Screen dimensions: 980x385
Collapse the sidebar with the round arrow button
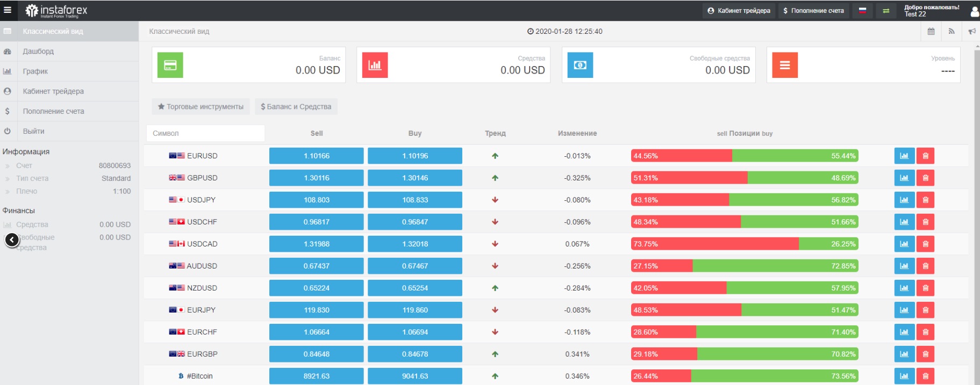tap(12, 240)
